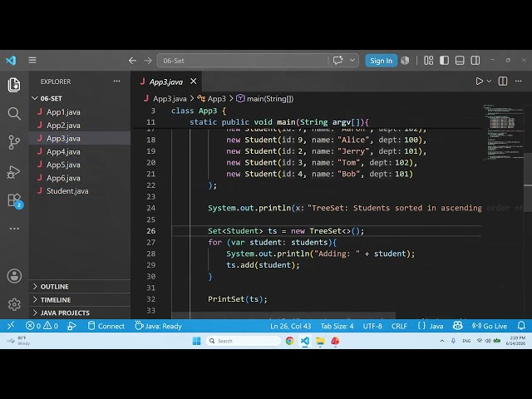The width and height of the screenshot is (532, 399).
Task: Click main(String[]) in the breadcrumb
Action: pyautogui.click(x=270, y=99)
